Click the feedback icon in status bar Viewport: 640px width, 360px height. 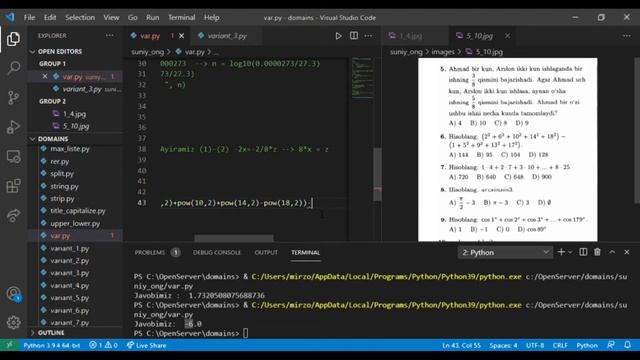611,345
